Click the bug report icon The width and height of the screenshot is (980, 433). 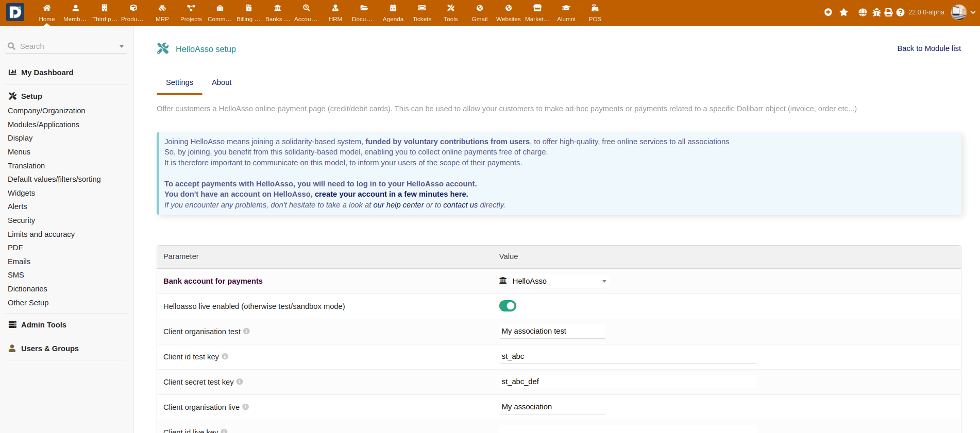pos(876,12)
